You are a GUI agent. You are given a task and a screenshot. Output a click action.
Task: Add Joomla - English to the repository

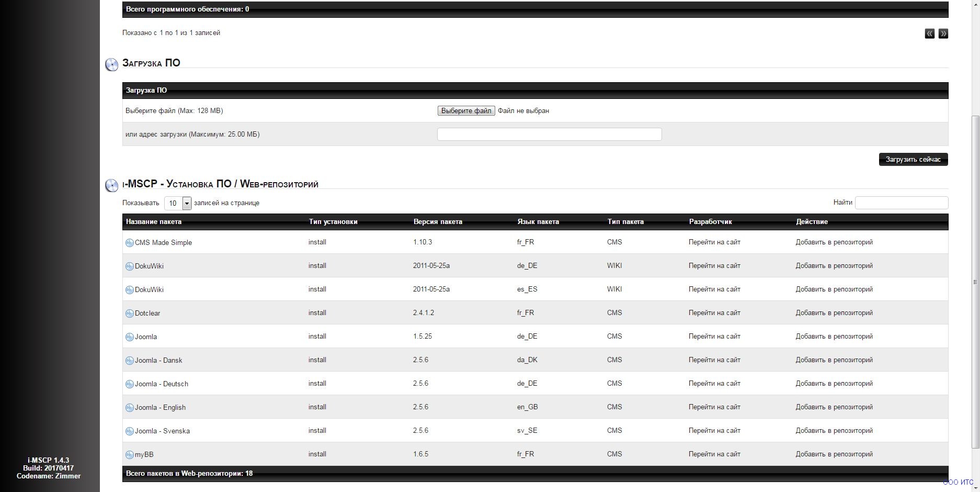tap(834, 407)
